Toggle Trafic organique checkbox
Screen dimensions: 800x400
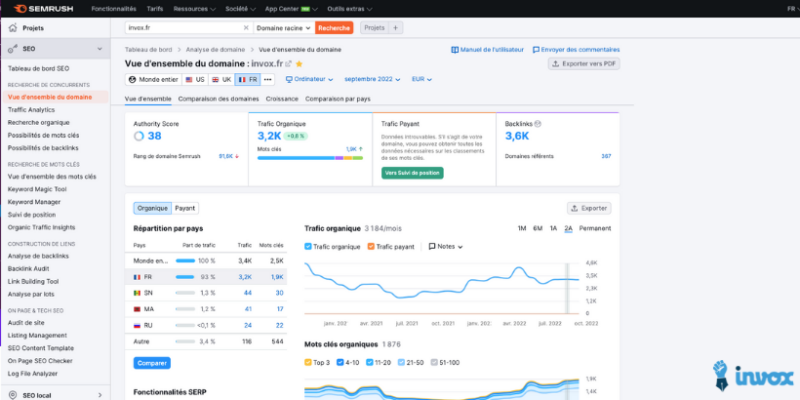point(308,246)
